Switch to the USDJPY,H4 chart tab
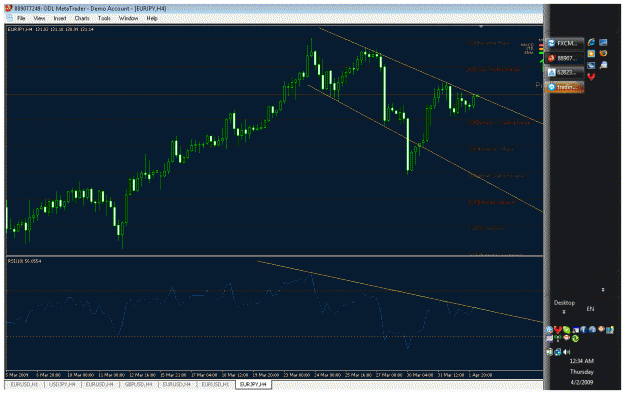Viewport: 625px width, 394px height. click(x=62, y=384)
